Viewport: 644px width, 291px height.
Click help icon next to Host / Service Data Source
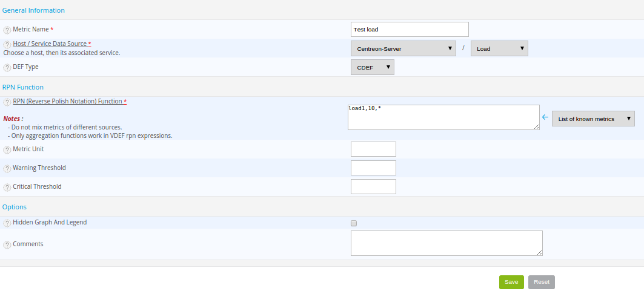tap(7, 45)
